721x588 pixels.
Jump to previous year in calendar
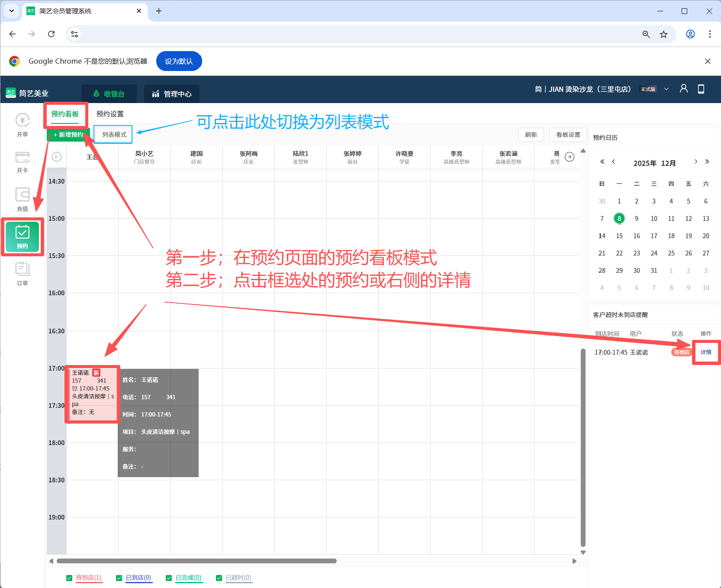tap(602, 162)
